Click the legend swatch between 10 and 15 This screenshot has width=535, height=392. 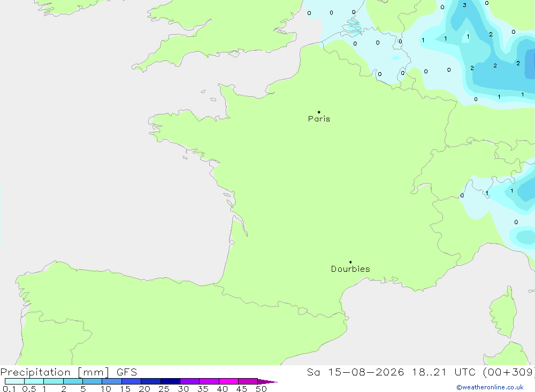tap(112, 381)
